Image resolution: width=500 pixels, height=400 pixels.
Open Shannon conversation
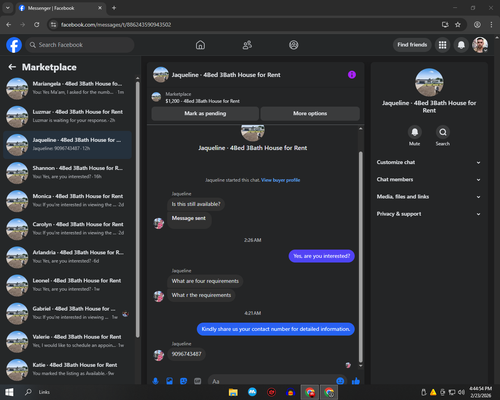pyautogui.click(x=67, y=173)
